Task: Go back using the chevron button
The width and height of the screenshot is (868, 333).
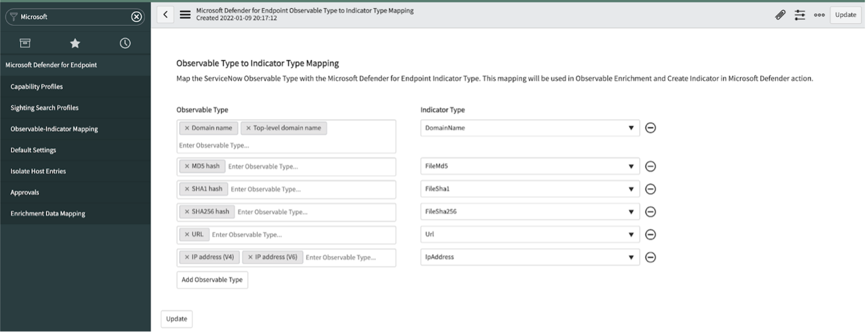Action: point(165,14)
